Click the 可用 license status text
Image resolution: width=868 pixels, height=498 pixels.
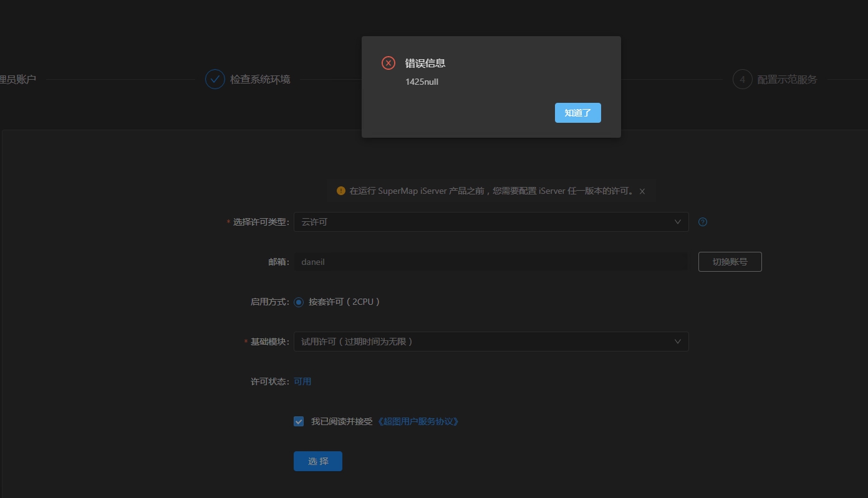pos(302,381)
